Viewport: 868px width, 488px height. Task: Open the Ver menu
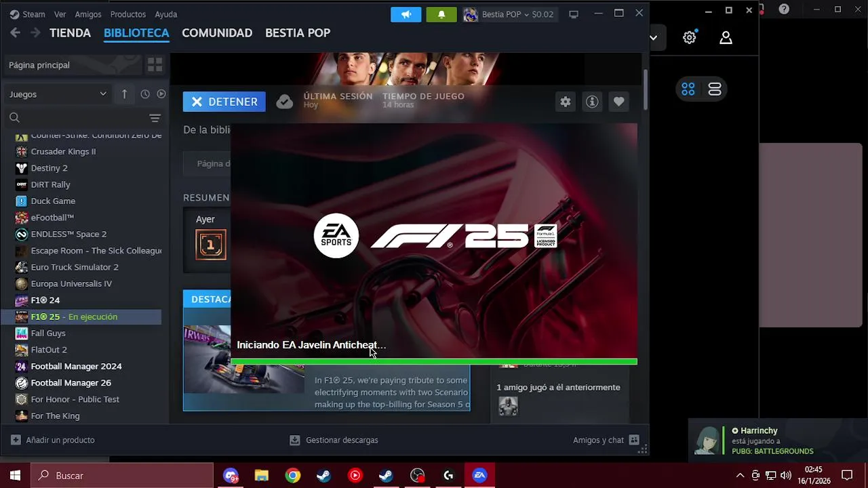tap(60, 14)
